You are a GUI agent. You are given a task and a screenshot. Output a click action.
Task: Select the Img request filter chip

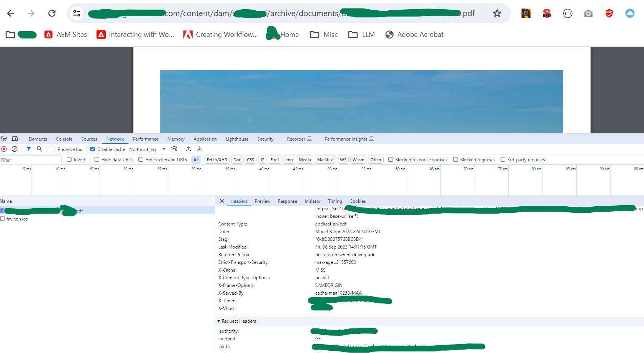pyautogui.click(x=289, y=159)
